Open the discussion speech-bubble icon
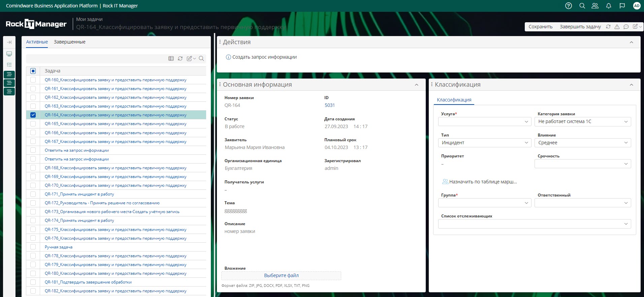 click(626, 27)
